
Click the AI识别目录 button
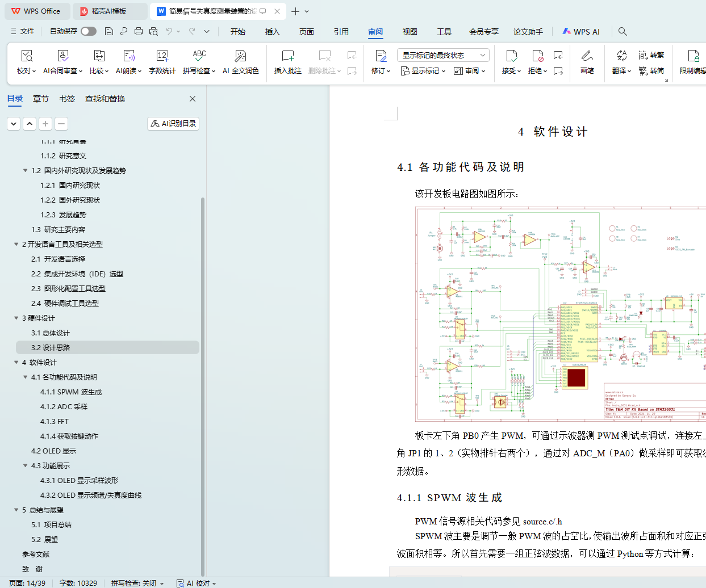(173, 123)
